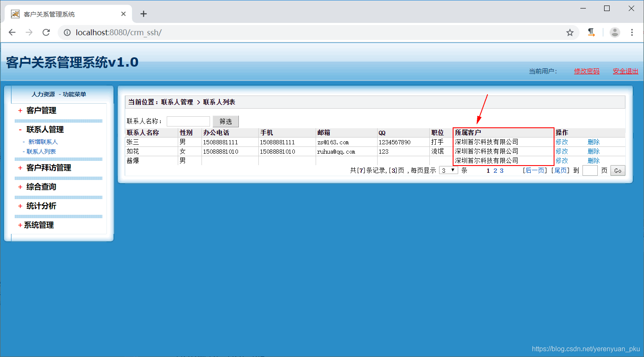Click the 酱爆 name cell

133,160
